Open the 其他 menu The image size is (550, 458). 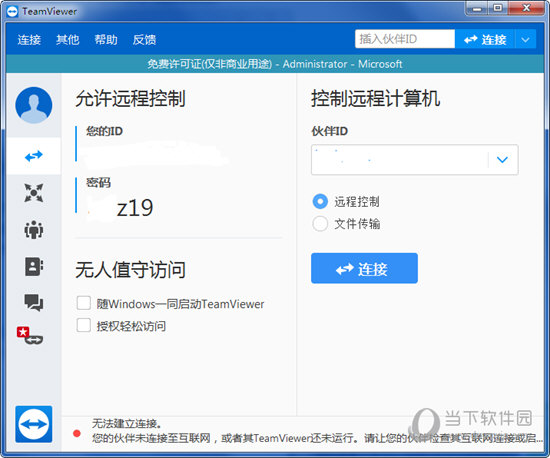68,40
